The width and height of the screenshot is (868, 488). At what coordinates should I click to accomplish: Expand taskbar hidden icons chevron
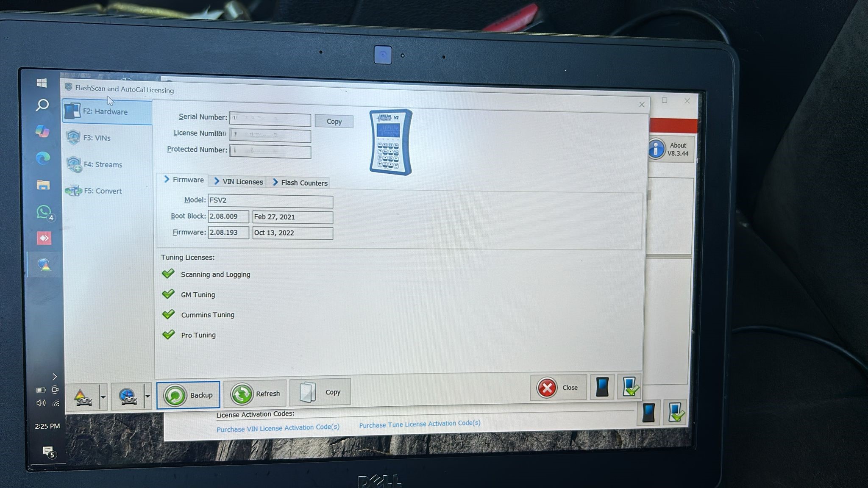coord(55,377)
